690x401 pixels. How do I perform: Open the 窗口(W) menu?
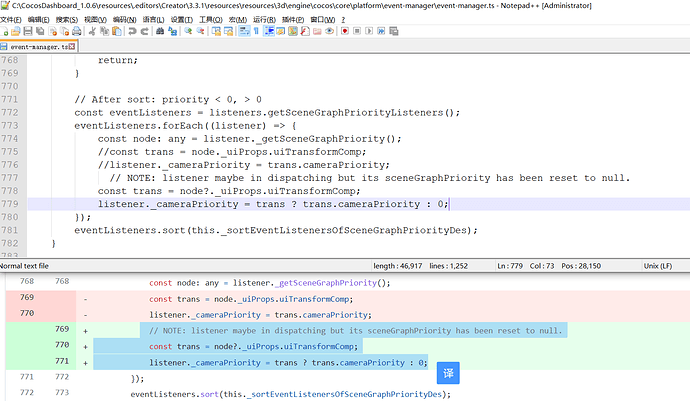point(323,19)
